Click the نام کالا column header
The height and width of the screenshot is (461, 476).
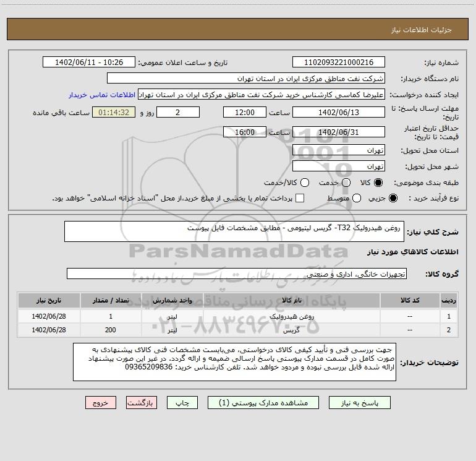291,300
